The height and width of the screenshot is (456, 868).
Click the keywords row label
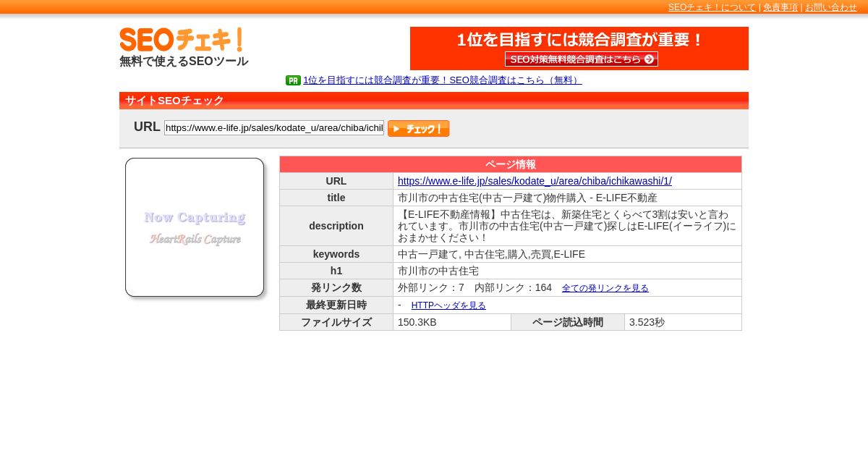pos(336,254)
